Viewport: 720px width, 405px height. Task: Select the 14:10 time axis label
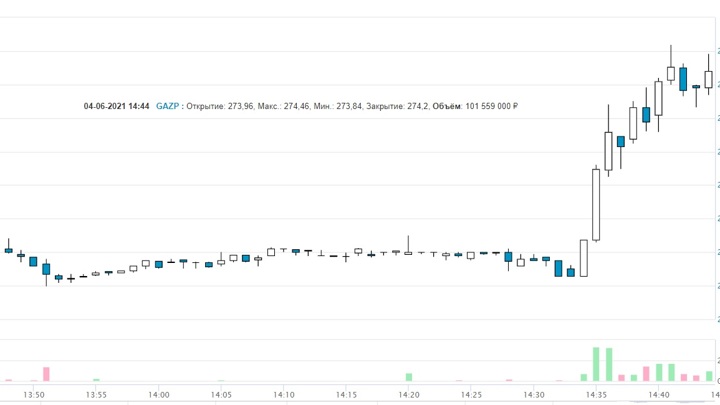(284, 395)
